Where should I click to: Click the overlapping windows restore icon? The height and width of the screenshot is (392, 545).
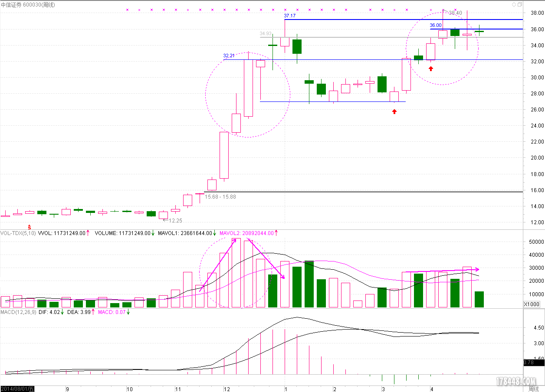pos(520,4)
